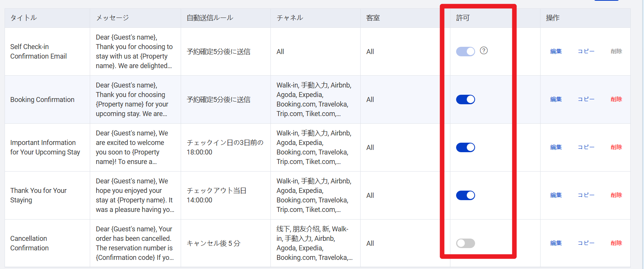Edit the Booking Confirmation template
Screen dimensions: 644x269
click(x=556, y=99)
